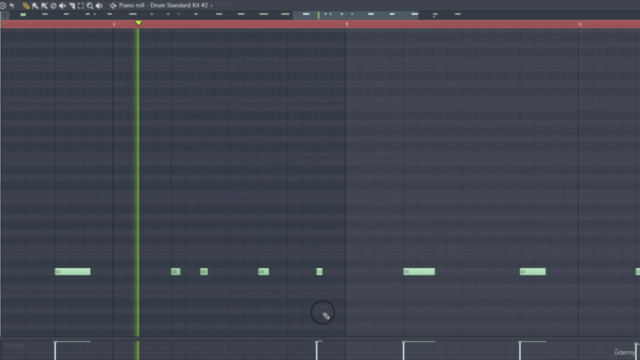
Task: Select the Playback speaker tool
Action: point(99,6)
